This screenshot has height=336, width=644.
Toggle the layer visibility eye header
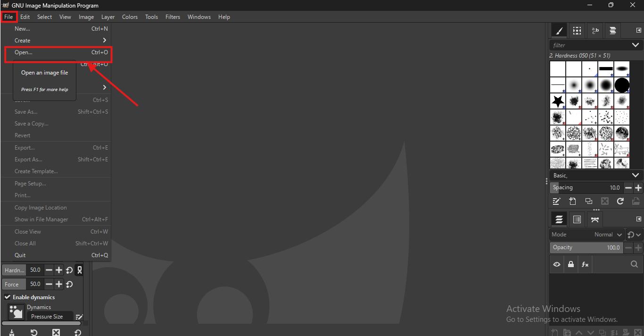[557, 264]
